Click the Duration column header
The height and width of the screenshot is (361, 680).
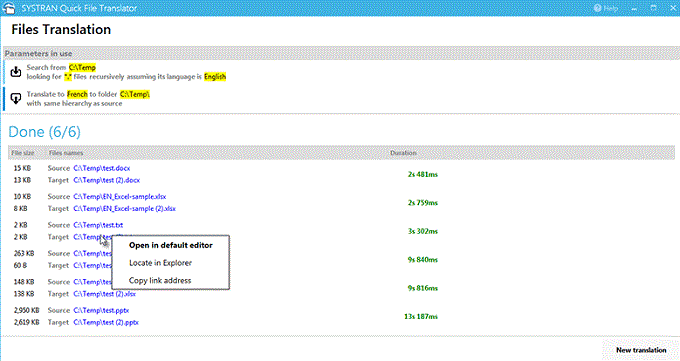[x=403, y=153]
